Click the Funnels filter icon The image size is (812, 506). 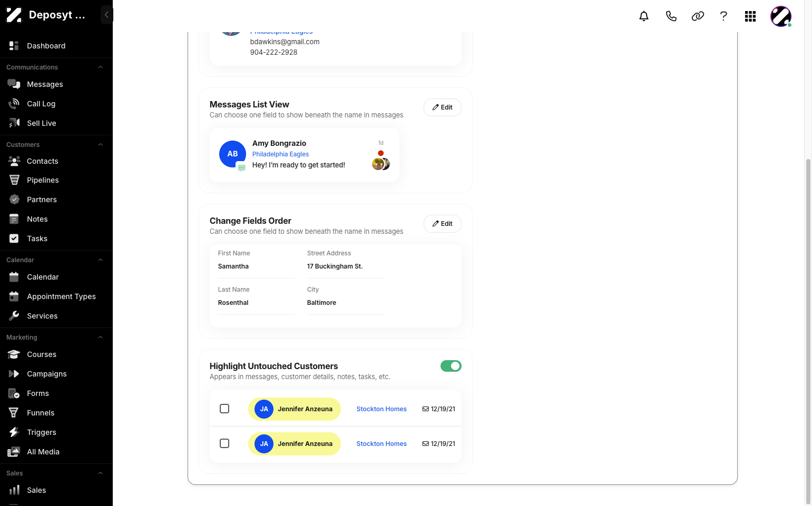tap(14, 413)
